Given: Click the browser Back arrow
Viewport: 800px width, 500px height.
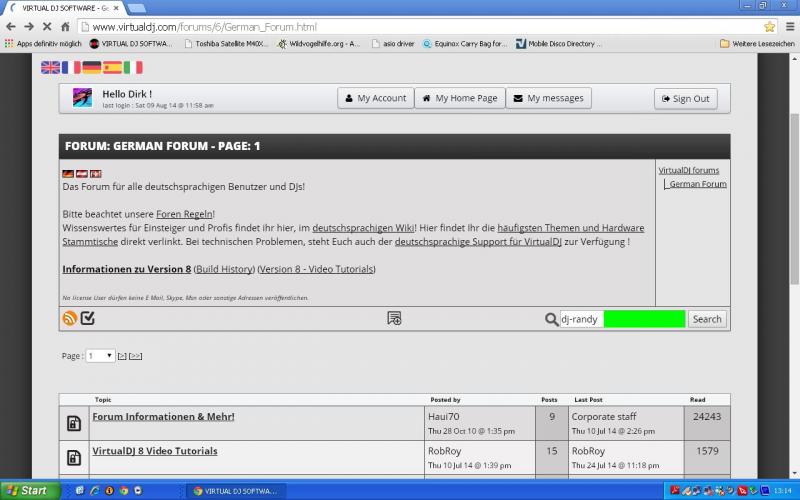Looking at the screenshot, I should pyautogui.click(x=11, y=27).
